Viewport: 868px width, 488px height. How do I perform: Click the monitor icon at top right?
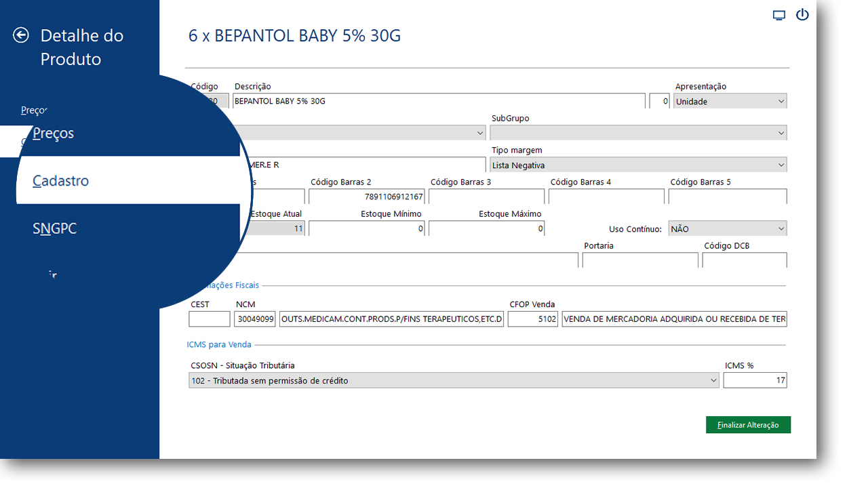[779, 15]
